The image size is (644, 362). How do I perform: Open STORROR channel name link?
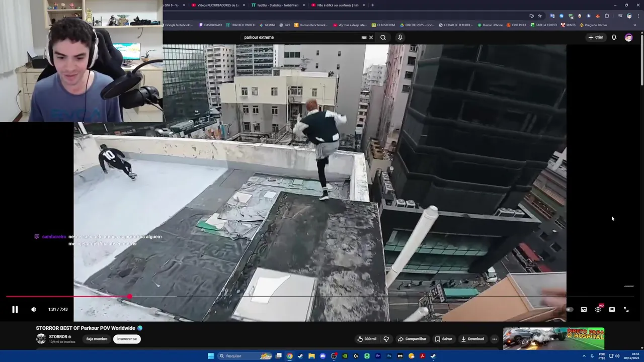[58, 337]
